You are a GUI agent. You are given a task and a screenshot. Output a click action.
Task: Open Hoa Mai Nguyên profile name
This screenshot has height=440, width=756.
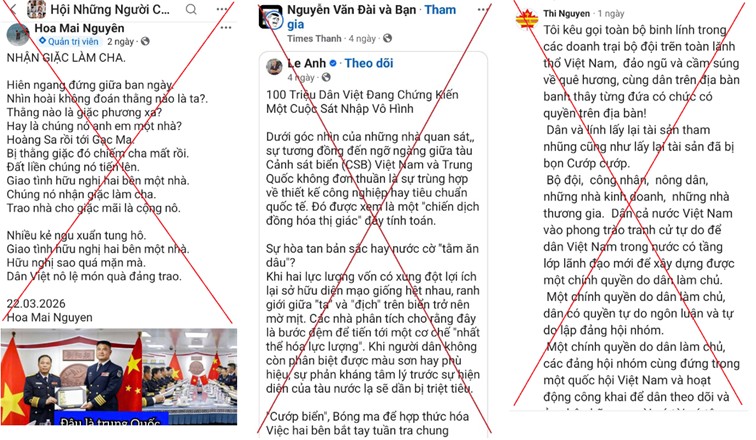coord(80,28)
